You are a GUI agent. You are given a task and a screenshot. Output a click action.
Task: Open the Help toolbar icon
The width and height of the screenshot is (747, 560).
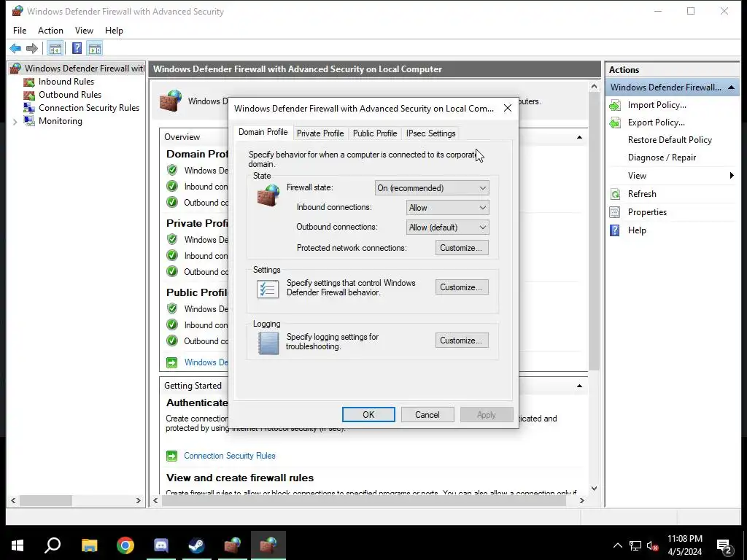pos(77,49)
